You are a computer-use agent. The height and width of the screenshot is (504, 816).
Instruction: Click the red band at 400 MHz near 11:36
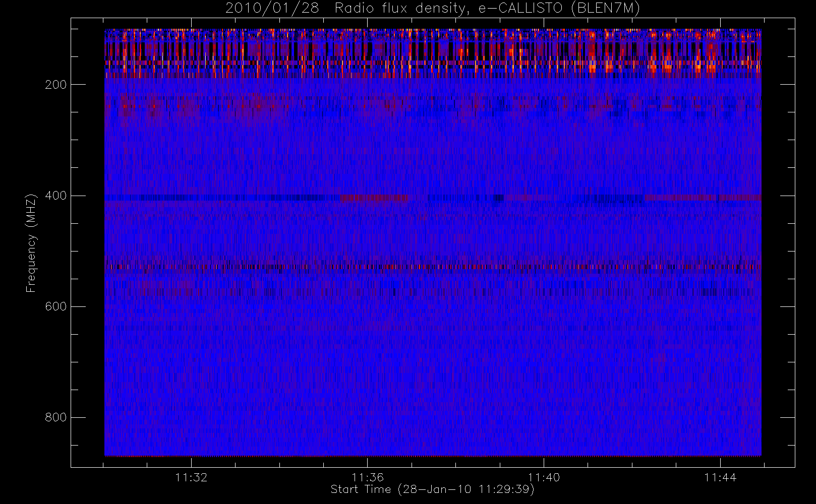tap(374, 198)
